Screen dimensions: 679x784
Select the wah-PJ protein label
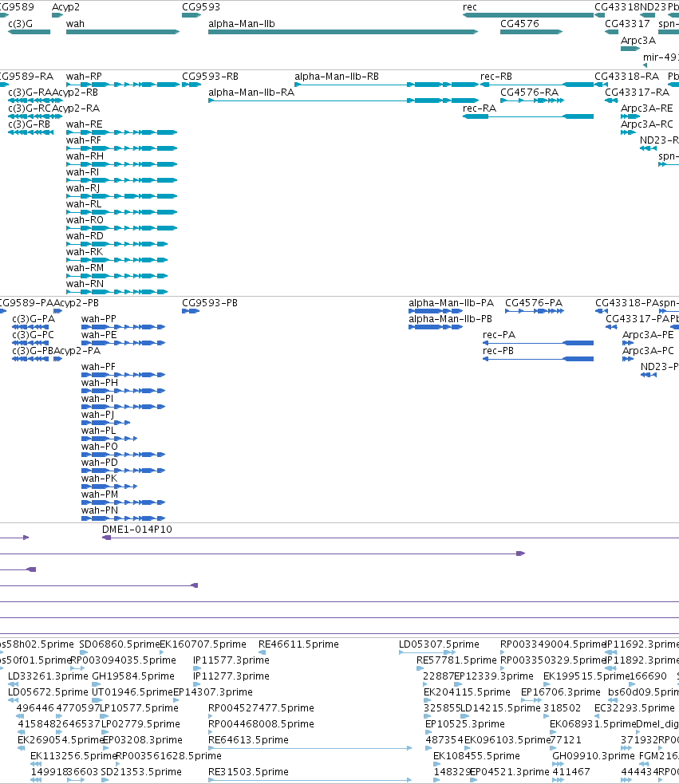pos(97,415)
